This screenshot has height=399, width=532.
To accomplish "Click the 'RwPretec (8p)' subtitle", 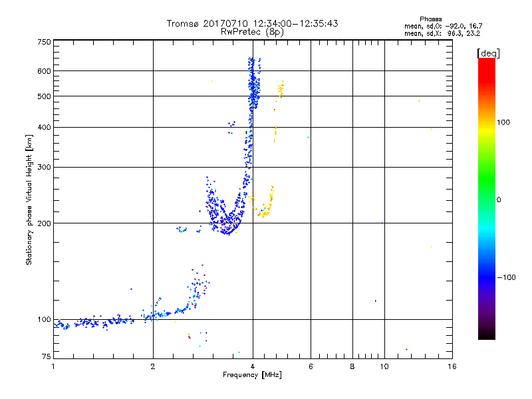I will point(252,32).
